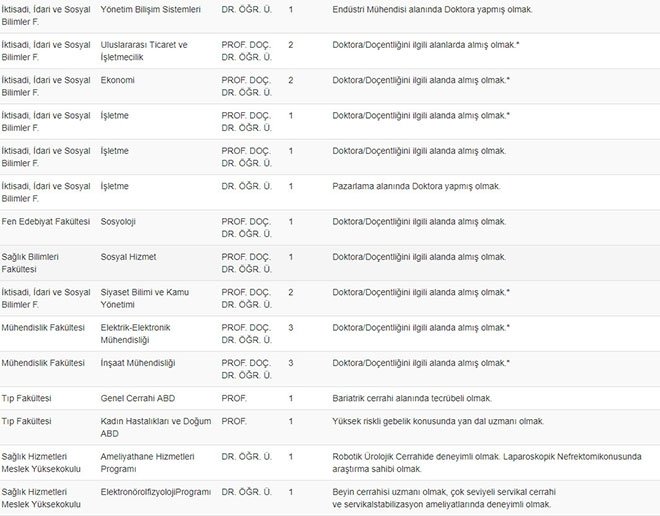The image size is (660, 516).
Task: Click Kadın Hastalıkları ve Doğum ABD
Action: (x=156, y=427)
